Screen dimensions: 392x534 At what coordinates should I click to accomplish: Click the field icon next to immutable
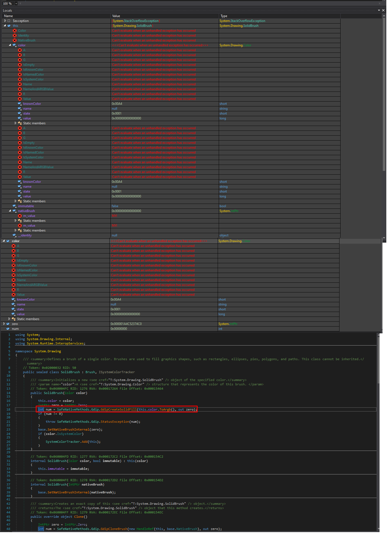click(15, 206)
